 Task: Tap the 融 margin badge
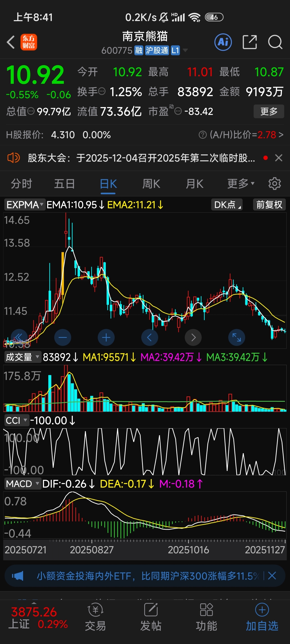(139, 50)
